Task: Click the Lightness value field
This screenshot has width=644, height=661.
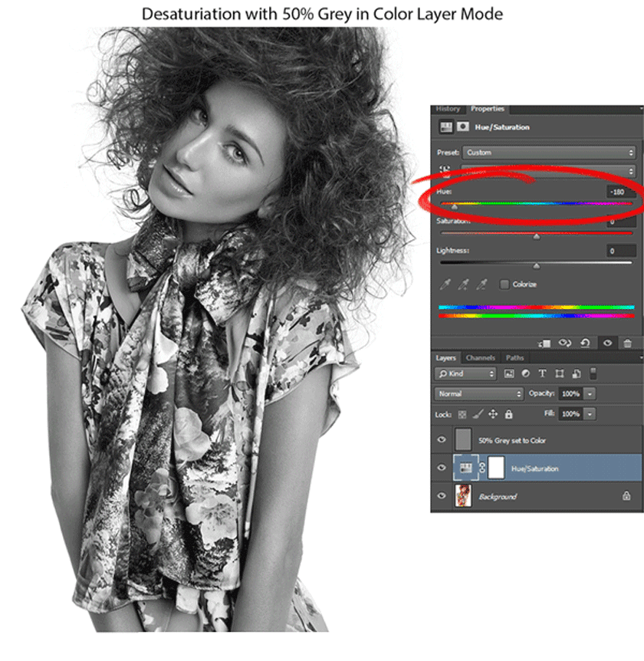Action: [621, 251]
